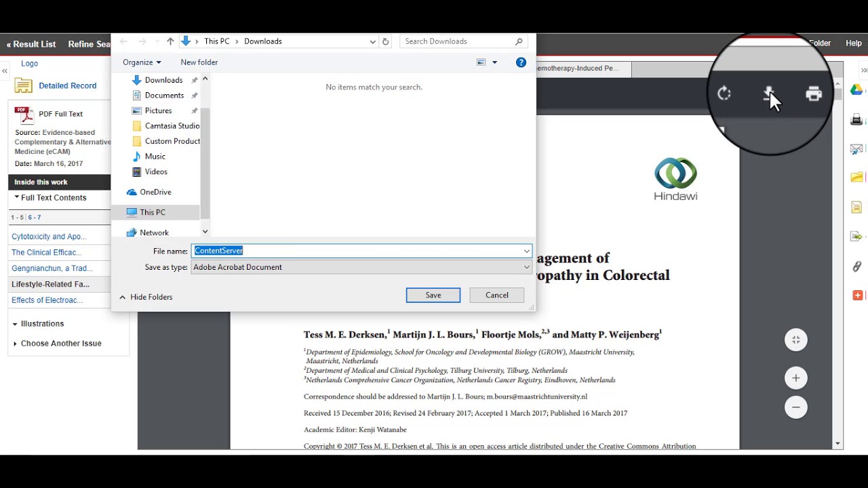Click Downloads in address breadcrumb
The image size is (868, 488).
coord(263,41)
